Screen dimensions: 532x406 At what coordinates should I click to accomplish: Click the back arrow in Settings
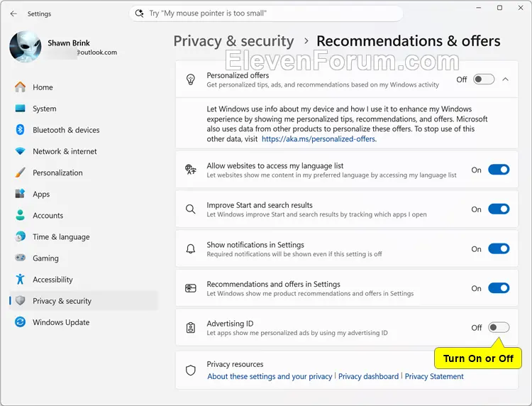(13, 13)
